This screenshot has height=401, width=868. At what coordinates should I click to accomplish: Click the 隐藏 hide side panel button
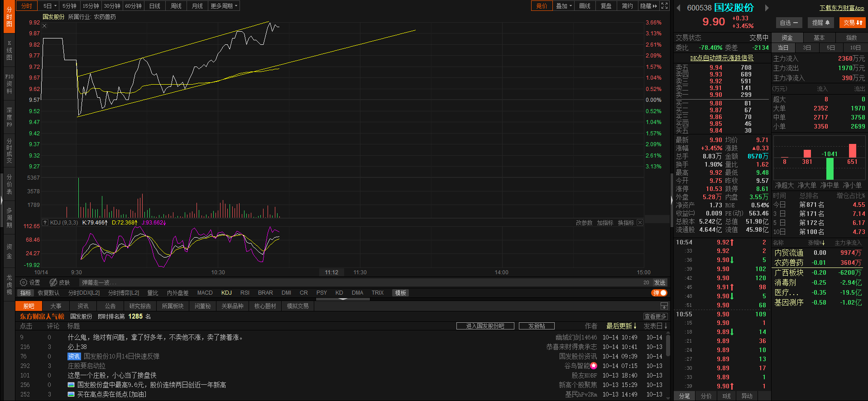(648, 6)
